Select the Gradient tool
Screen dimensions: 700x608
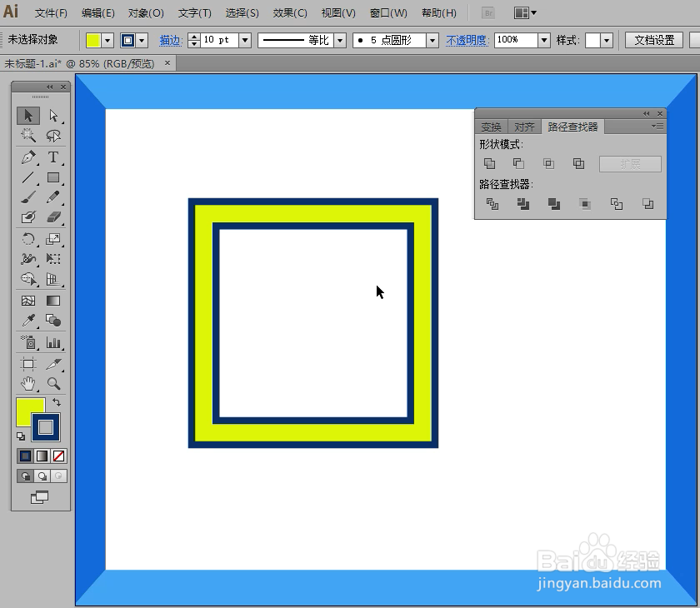pos(53,301)
